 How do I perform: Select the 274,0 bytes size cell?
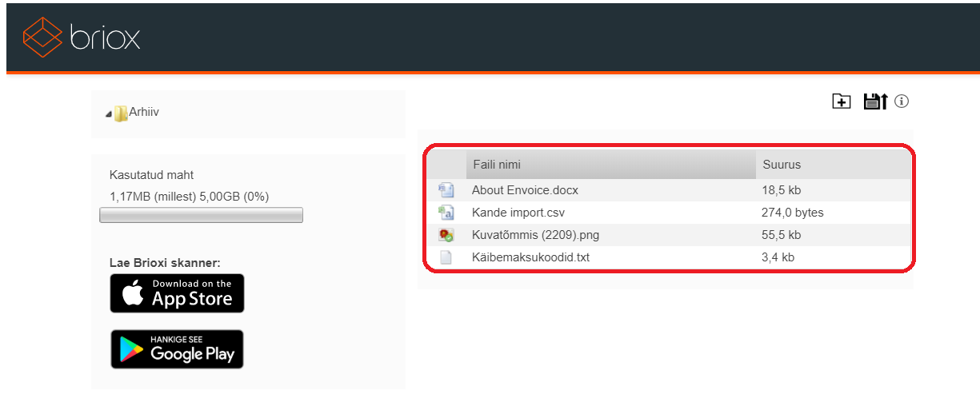(x=793, y=213)
